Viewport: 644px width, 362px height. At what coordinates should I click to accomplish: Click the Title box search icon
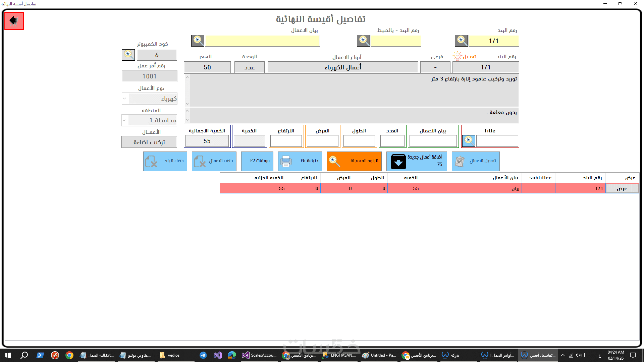(469, 141)
